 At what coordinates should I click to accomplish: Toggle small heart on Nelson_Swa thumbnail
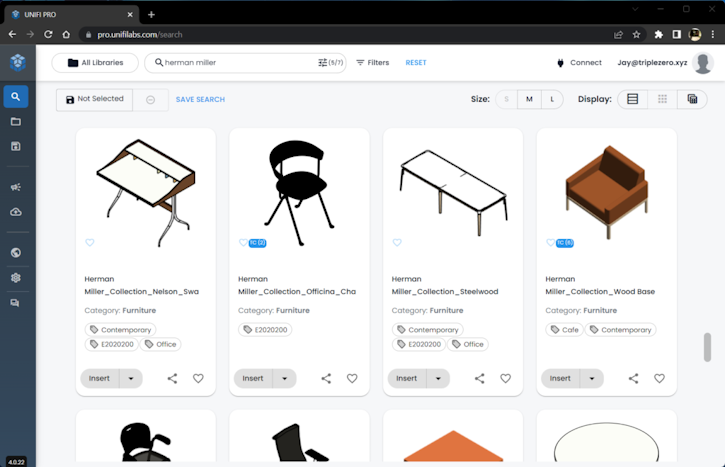90,242
